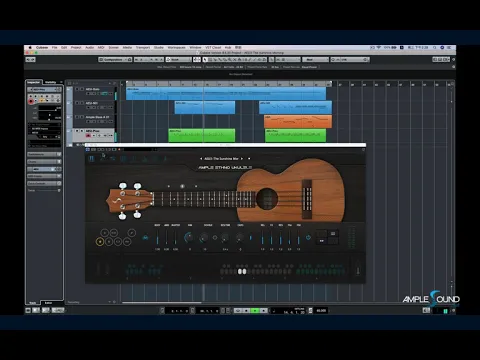Viewport: 480px width, 360px height.
Task: Click the tempo value in the transport bar
Action: pos(321,311)
